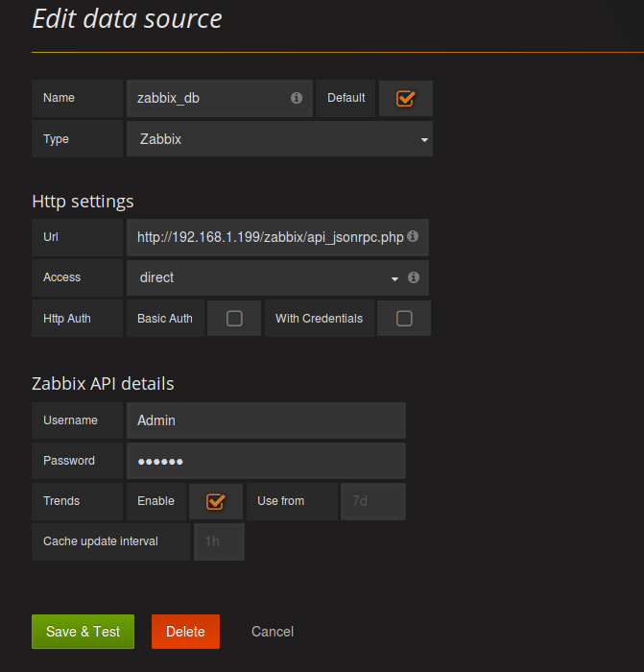Click the Access label

click(61, 277)
